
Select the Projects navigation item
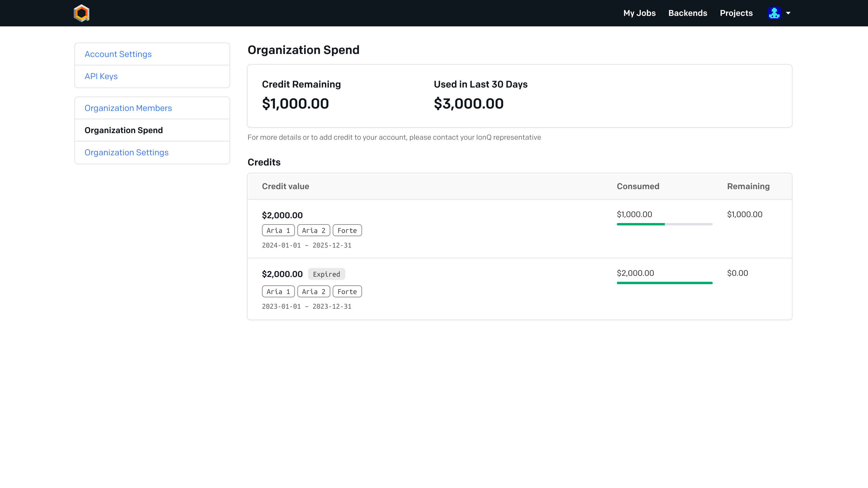(x=736, y=13)
